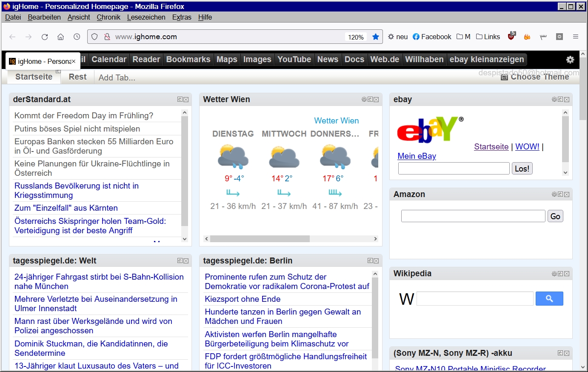Expand the M bookmark folder
This screenshot has height=372, width=588.
[x=463, y=37]
